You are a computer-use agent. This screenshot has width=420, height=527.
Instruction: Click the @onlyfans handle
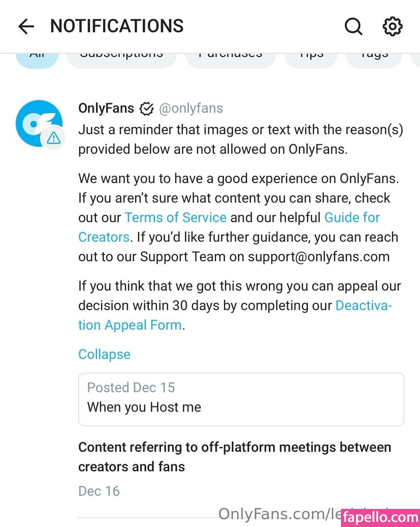(x=191, y=108)
